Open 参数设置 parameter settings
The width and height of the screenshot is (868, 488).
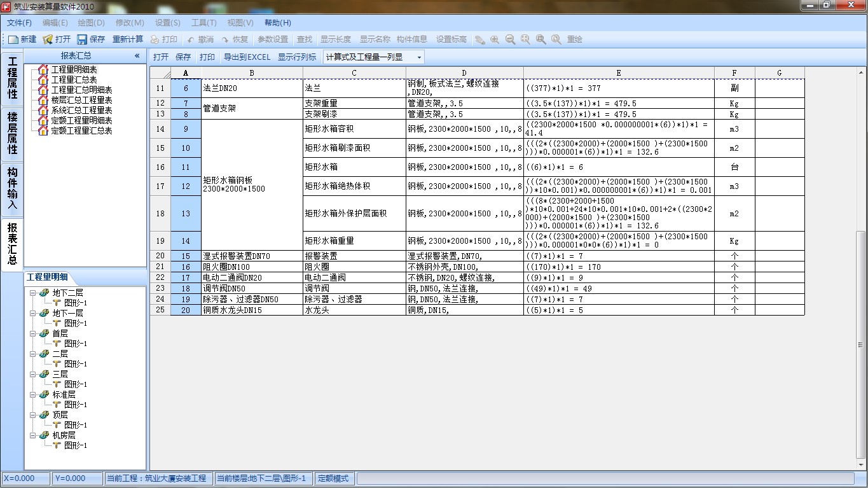[273, 39]
